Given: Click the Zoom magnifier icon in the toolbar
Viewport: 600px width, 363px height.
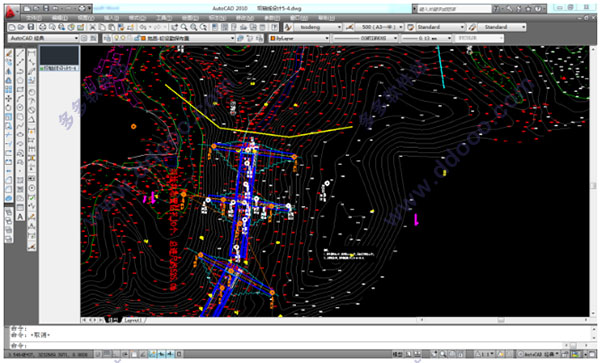Looking at the screenshot, I should pos(184,27).
